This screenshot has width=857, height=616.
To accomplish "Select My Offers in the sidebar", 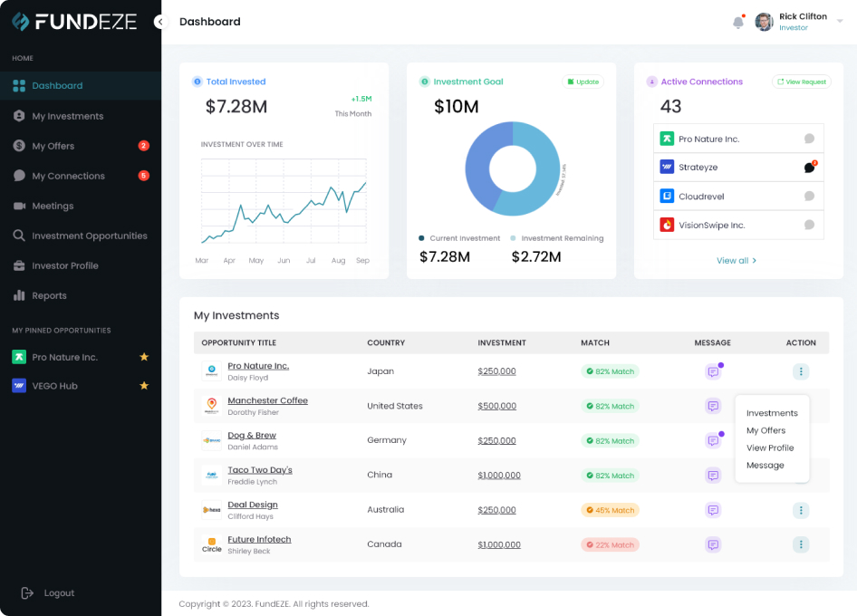I will [x=52, y=146].
